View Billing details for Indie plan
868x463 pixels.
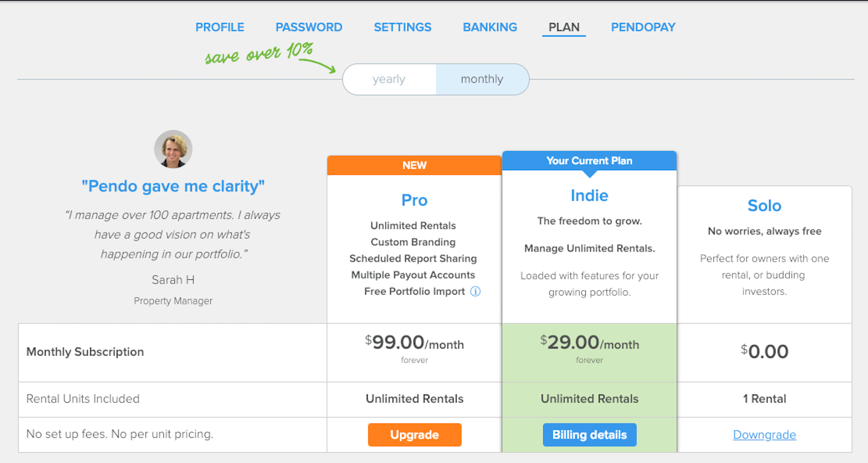[x=589, y=435]
